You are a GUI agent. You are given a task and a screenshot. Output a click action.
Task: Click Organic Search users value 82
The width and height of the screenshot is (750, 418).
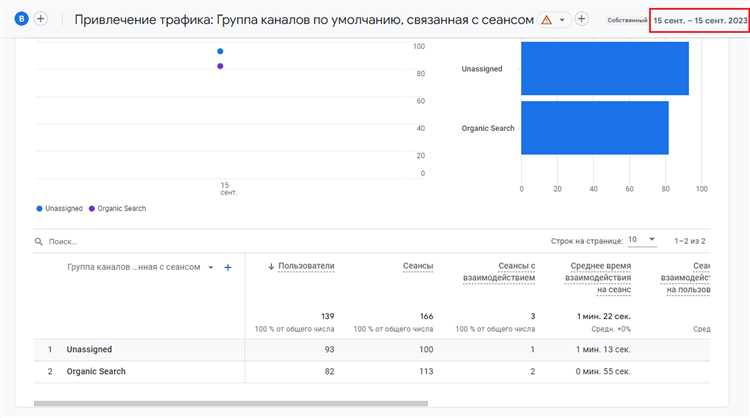329,372
